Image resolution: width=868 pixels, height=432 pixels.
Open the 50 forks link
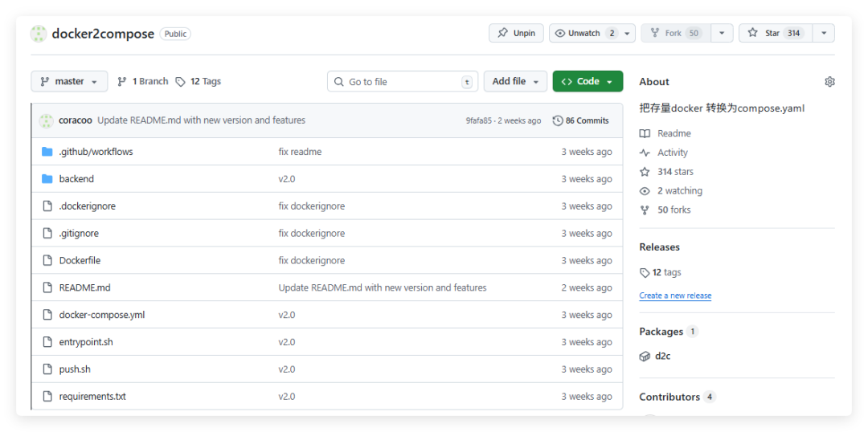pyautogui.click(x=665, y=210)
